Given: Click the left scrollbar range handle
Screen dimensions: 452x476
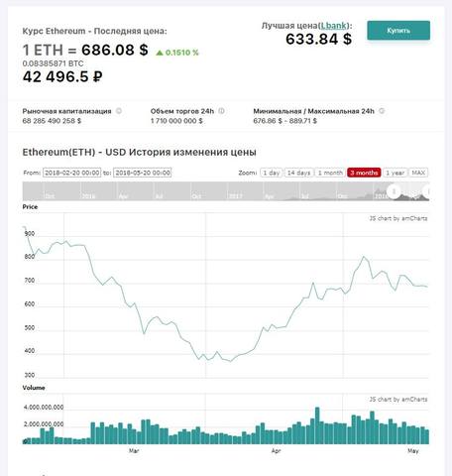Looking at the screenshot, I should (x=394, y=191).
